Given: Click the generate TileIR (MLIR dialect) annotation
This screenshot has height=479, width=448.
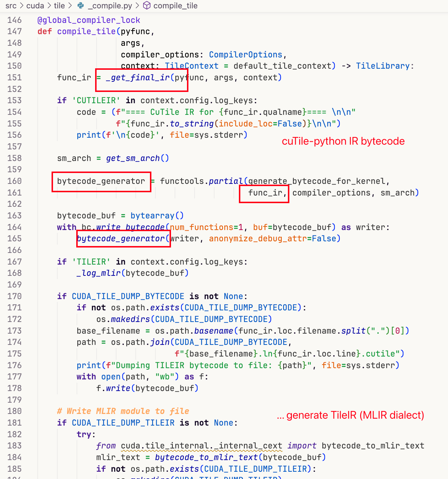Looking at the screenshot, I should (x=350, y=415).
